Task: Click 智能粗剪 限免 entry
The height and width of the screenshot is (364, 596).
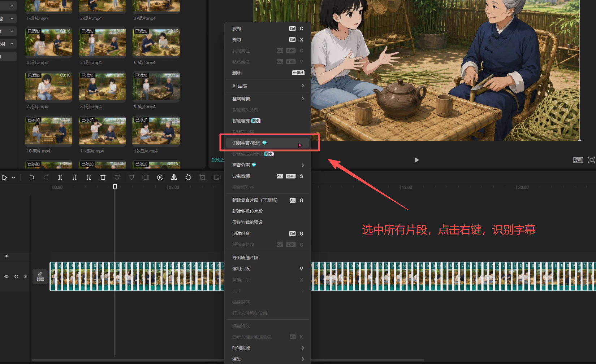Action: (268, 121)
